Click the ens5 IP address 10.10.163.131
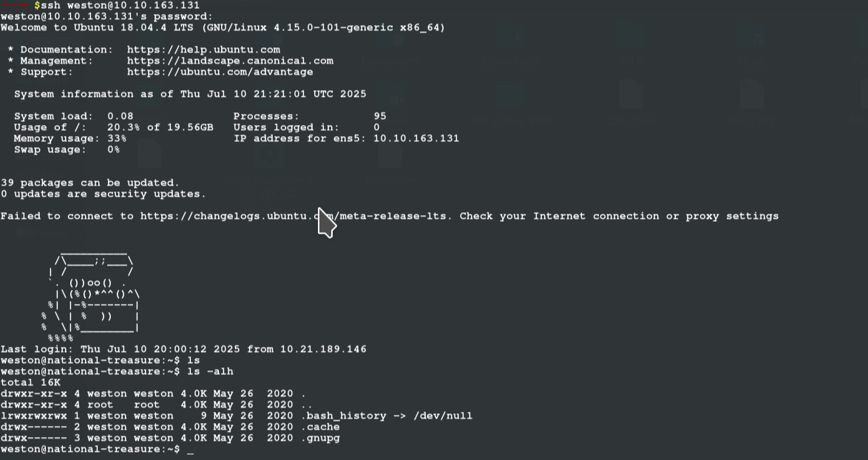 (416, 138)
